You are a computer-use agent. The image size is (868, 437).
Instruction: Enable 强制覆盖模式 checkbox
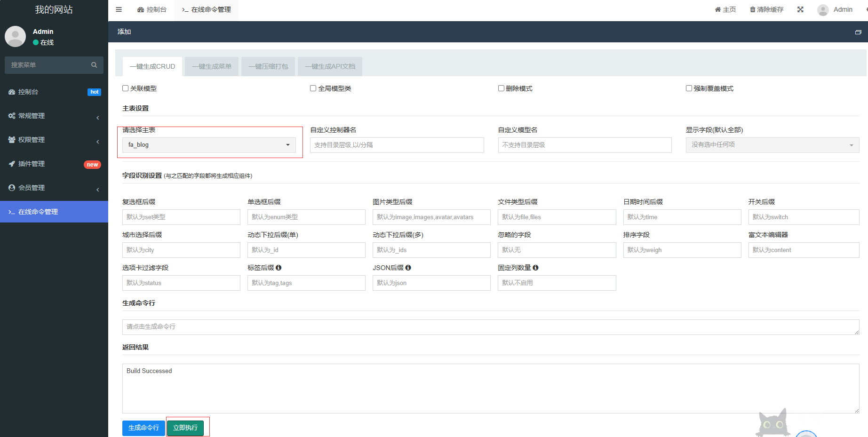click(x=689, y=88)
